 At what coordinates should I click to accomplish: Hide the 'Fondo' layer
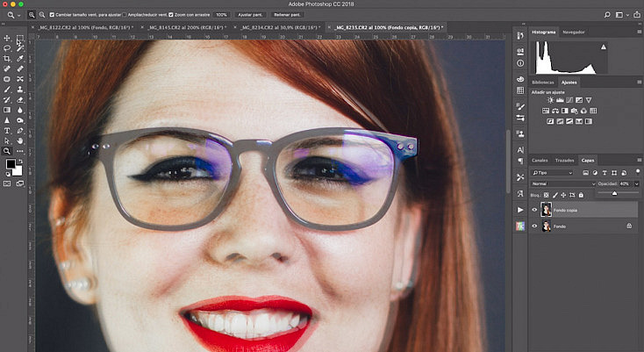(x=534, y=226)
